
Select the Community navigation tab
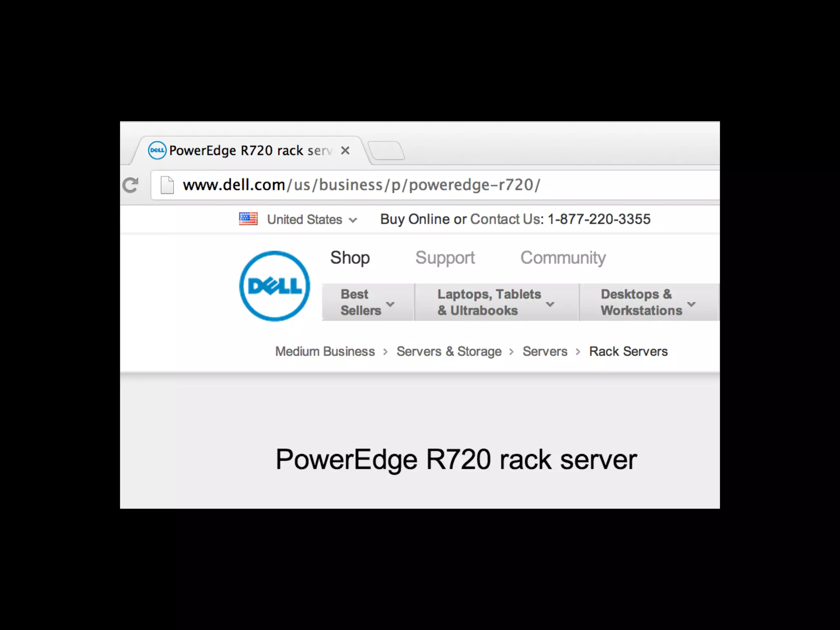(x=563, y=258)
